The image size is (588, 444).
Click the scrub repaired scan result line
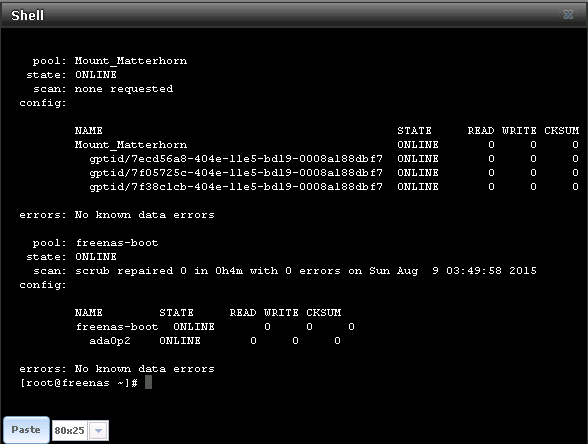[x=306, y=271]
